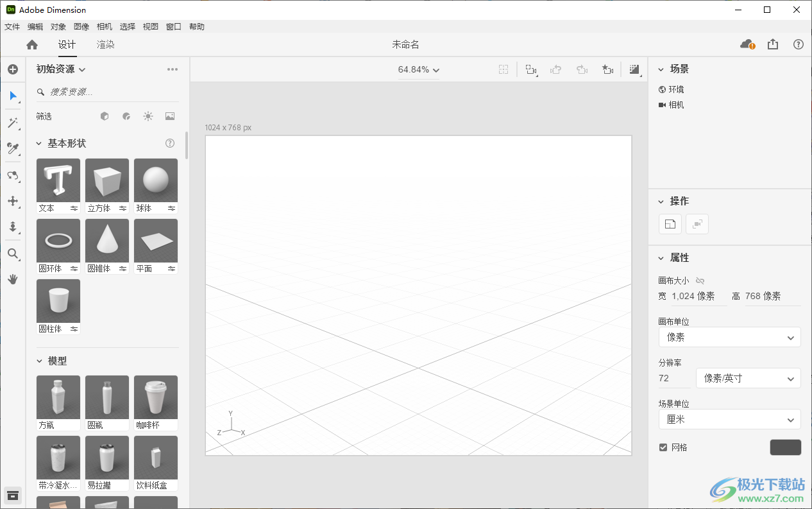
Task: Add the 咖啡杯 model thumbnail
Action: click(x=156, y=397)
